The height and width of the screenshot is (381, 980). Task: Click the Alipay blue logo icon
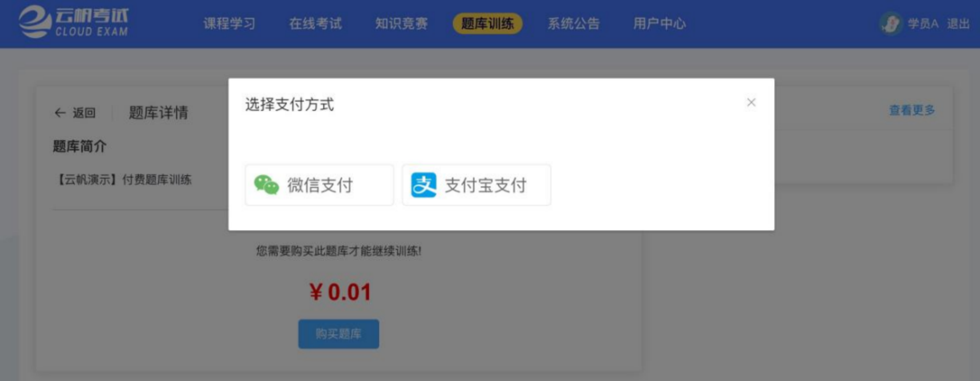point(423,185)
